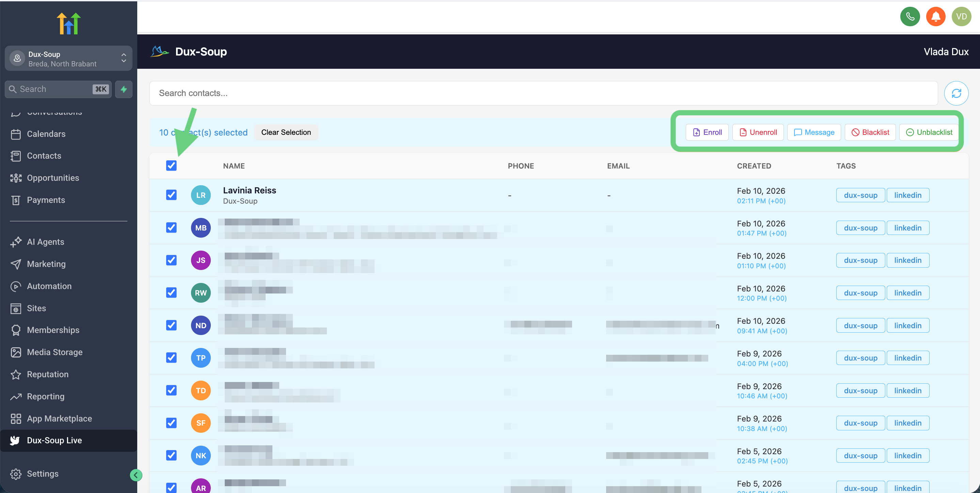Open the Dux-Soup location switcher dropdown

[x=68, y=59]
